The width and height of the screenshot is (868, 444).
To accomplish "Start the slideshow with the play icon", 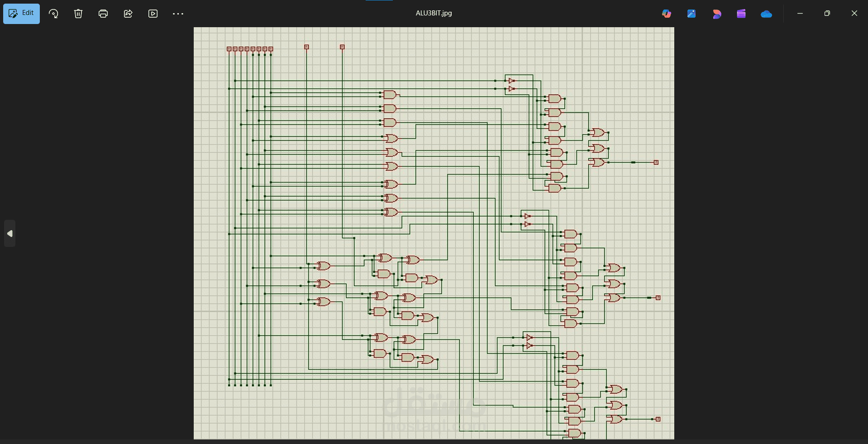I will click(153, 14).
